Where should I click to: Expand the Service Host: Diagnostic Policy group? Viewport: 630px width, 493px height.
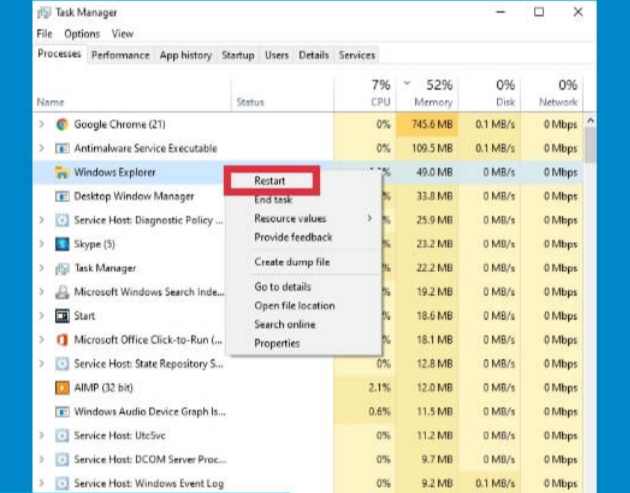point(41,220)
